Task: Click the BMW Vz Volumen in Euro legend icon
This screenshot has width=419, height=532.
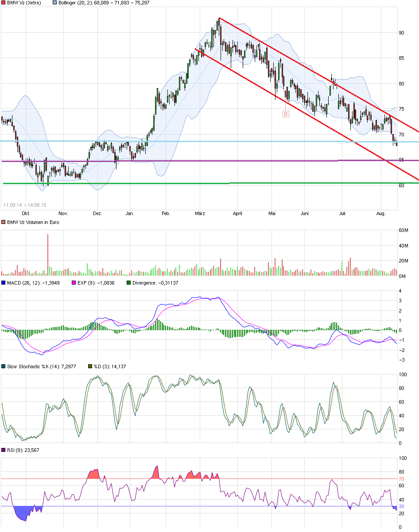Action: (x=4, y=222)
